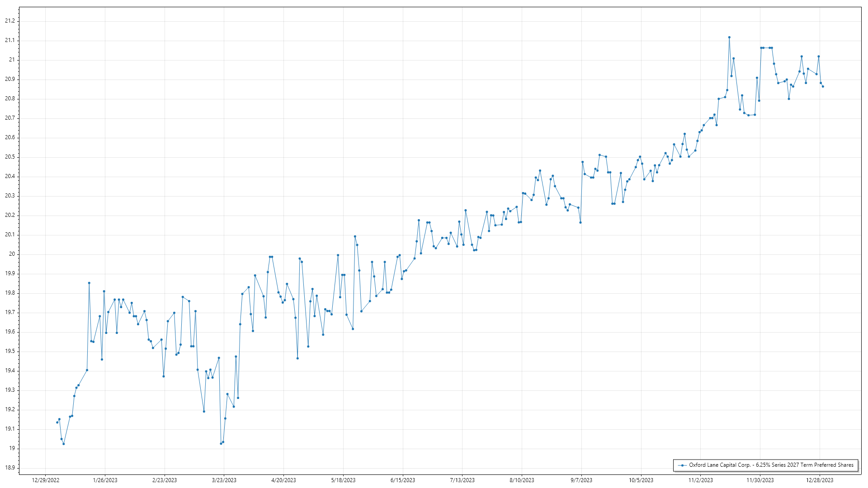Screen dimensions: 868x488
Task: Click the 5/18/2023 x-axis date label
Action: pos(343,480)
